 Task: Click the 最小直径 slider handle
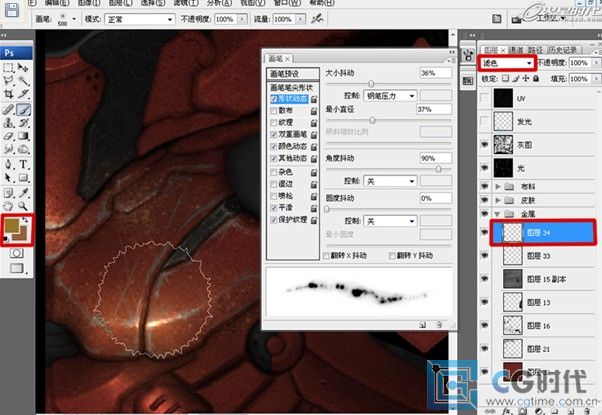tap(372, 120)
